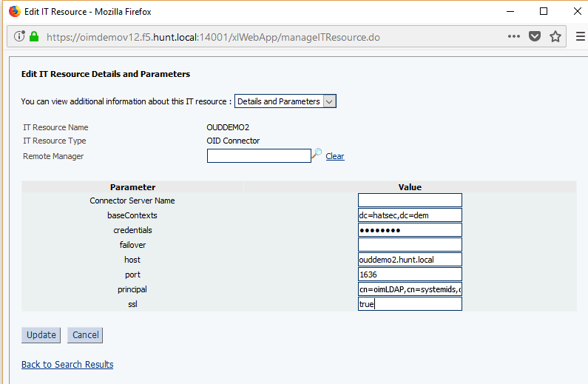Click the Clear link beside Remote Manager
The height and width of the screenshot is (384, 588).
[335, 156]
